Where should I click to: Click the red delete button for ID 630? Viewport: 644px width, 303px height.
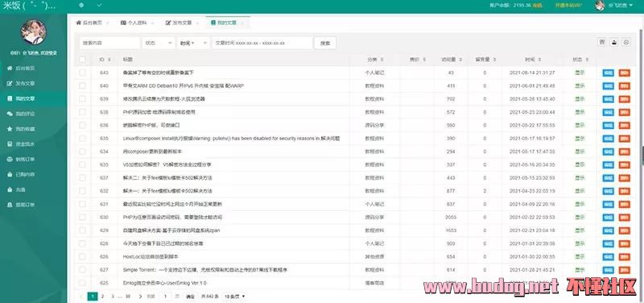(625, 217)
